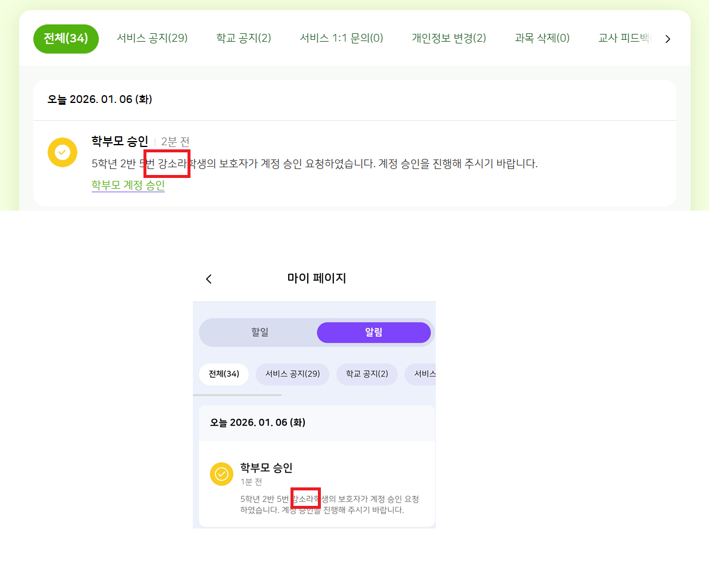Tap the 서비스 공지(29) chip in the mobile view
This screenshot has height=588, width=709.
tap(292, 374)
